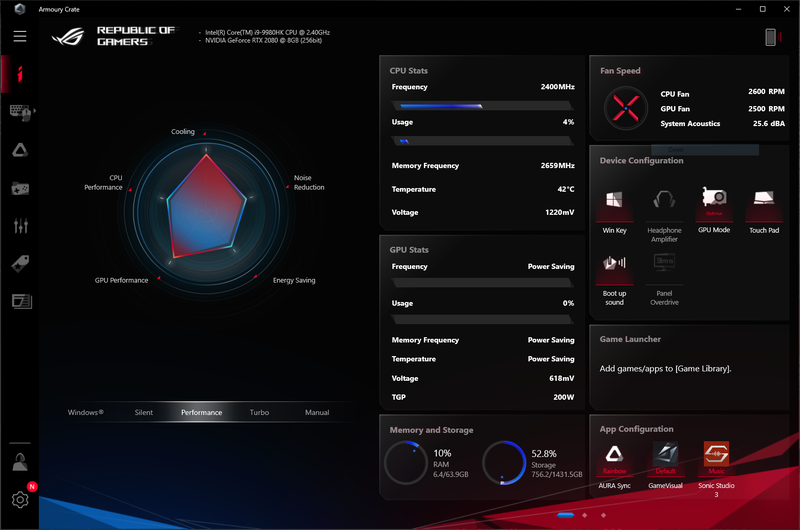
Task: Select the Windows® operating mode
Action: pos(86,412)
